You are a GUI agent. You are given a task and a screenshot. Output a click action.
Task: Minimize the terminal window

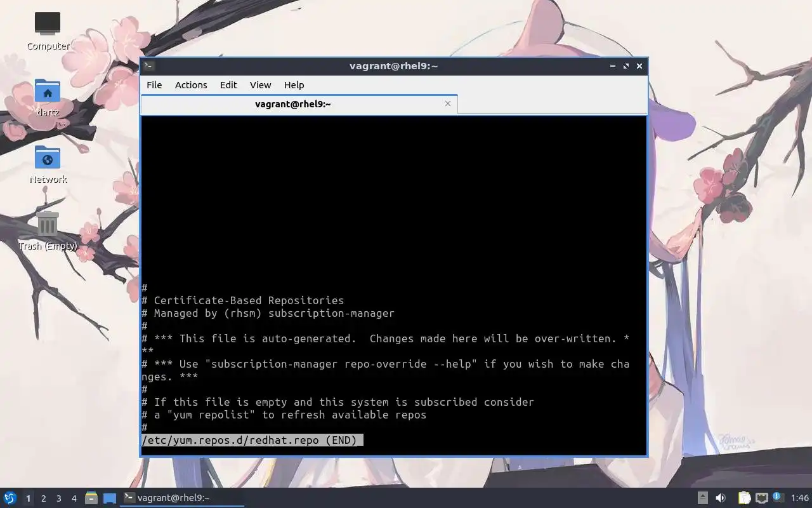[x=613, y=66]
